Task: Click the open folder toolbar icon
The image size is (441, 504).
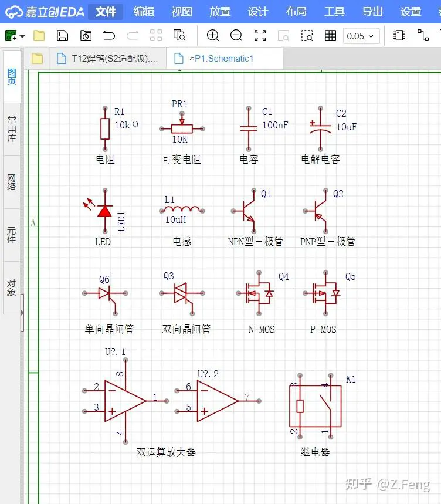Action: tap(39, 36)
